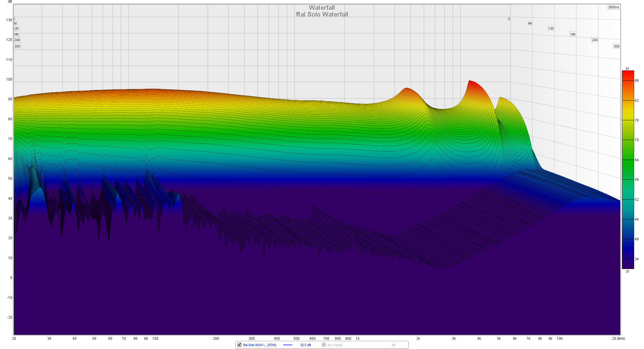Click the 240 time marker on right wall

[594, 40]
